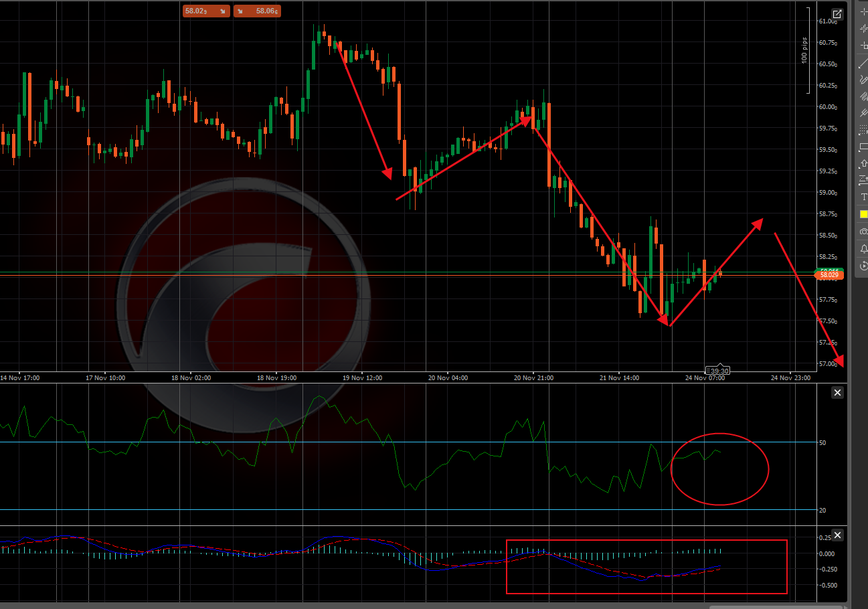Select the plain crosshair cursor tool

tap(863, 12)
